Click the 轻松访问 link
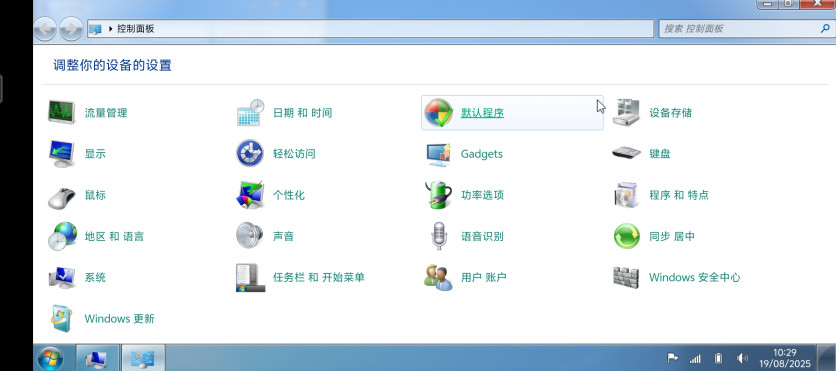 [x=294, y=154]
